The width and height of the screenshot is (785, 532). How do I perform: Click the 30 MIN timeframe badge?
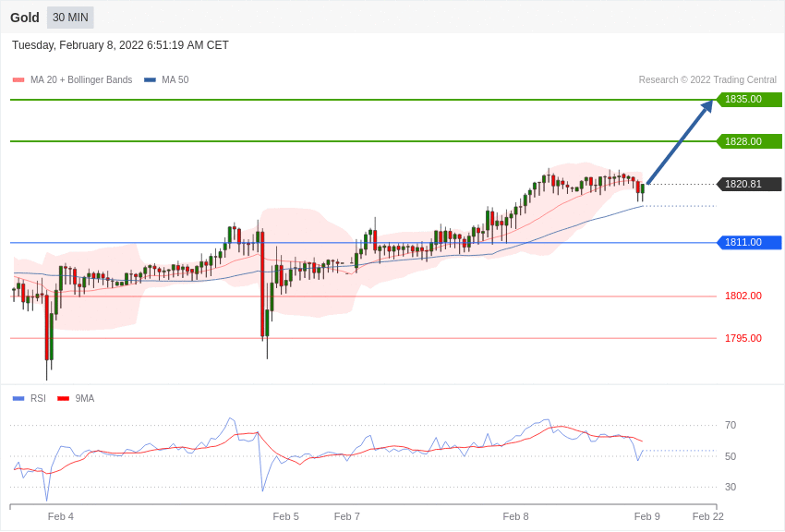coord(70,18)
